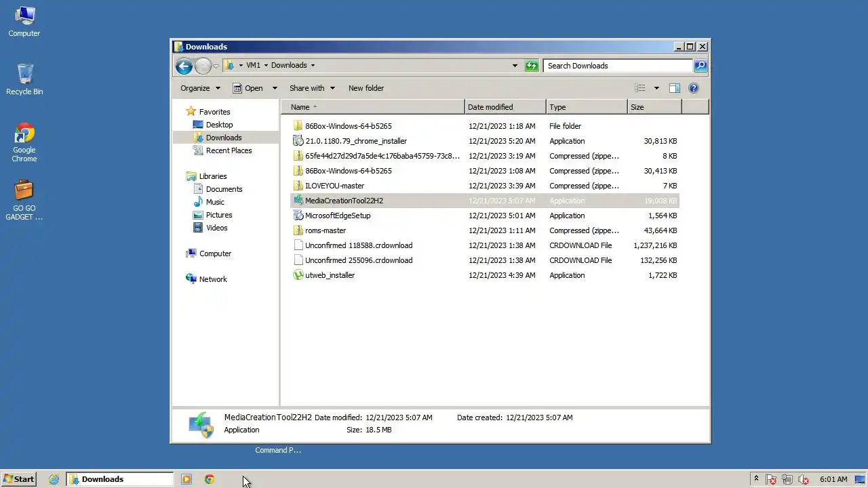Change the view with views icon
The image size is (868, 488).
pyautogui.click(x=640, y=88)
